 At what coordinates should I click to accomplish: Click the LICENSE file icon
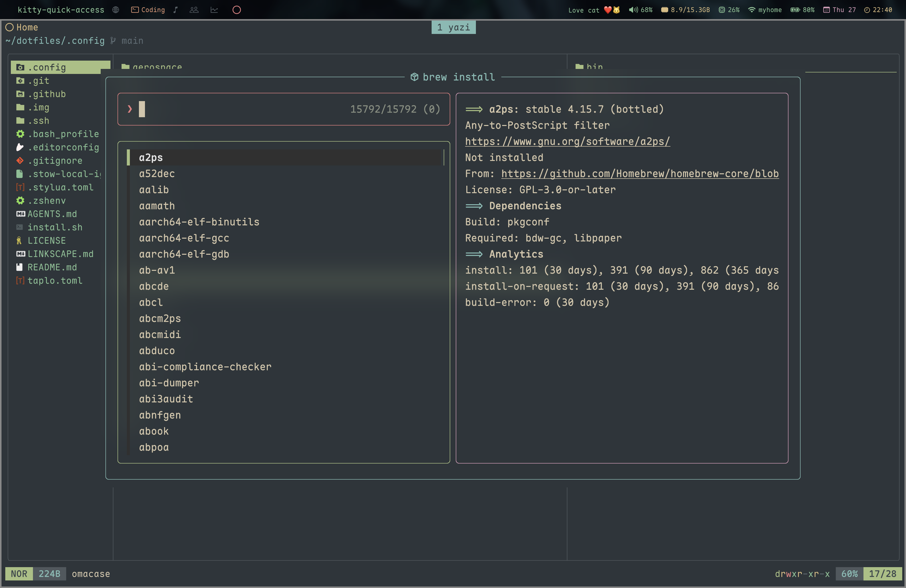19,240
